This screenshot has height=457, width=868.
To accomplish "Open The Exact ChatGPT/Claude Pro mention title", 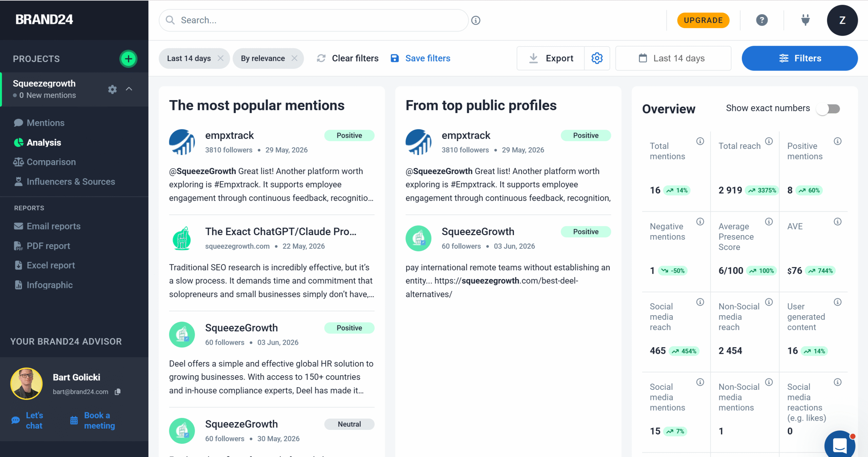I will pos(281,232).
